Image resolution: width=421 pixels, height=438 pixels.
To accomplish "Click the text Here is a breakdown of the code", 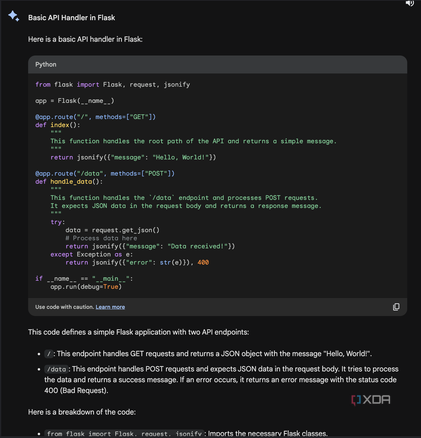I will coord(82,412).
